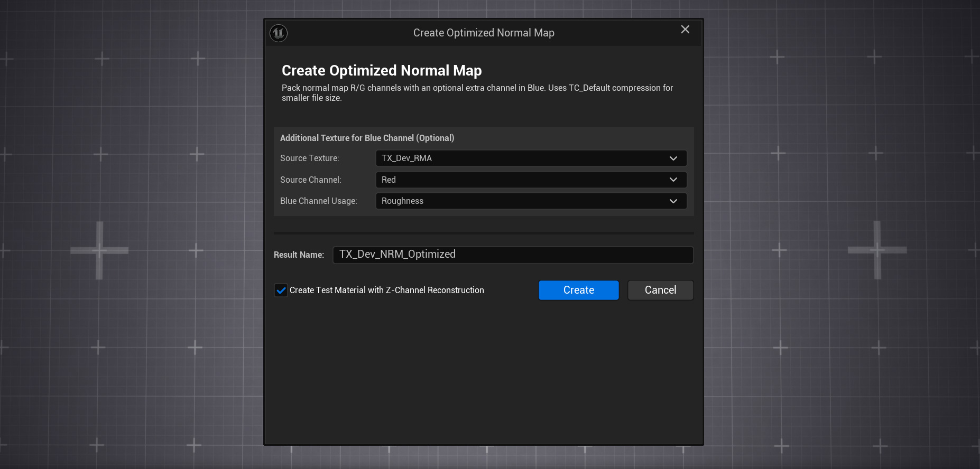Click the "Result Name:" label
This screenshot has width=980, height=469.
pos(299,255)
